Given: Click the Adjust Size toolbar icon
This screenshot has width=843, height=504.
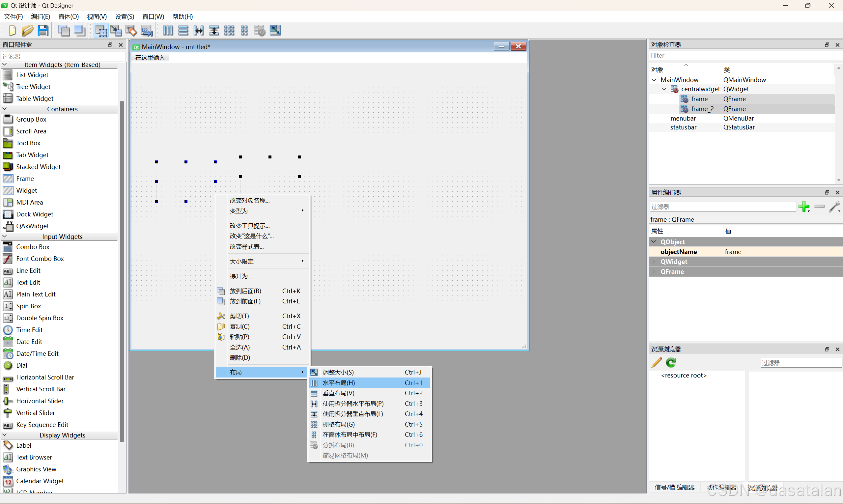Looking at the screenshot, I should pyautogui.click(x=275, y=31).
